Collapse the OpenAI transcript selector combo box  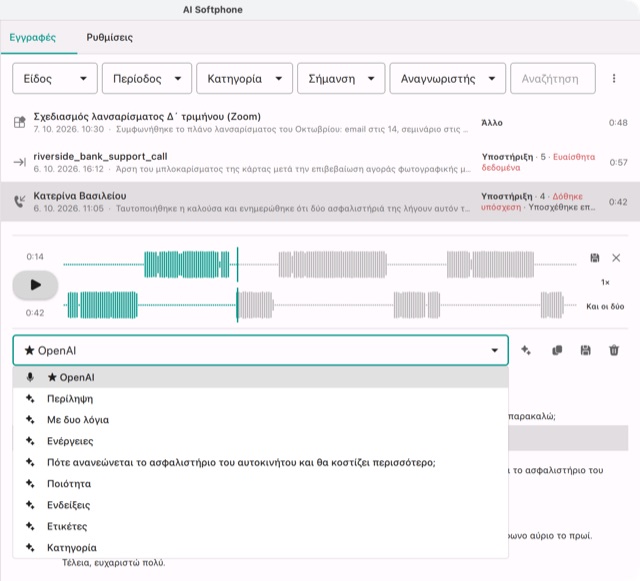tap(260, 350)
